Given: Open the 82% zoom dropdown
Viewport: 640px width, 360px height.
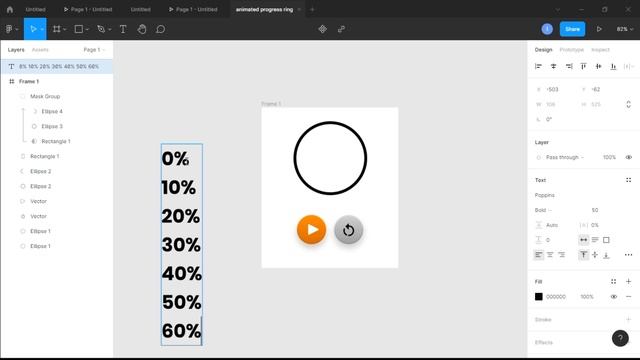Looking at the screenshot, I should tap(625, 29).
